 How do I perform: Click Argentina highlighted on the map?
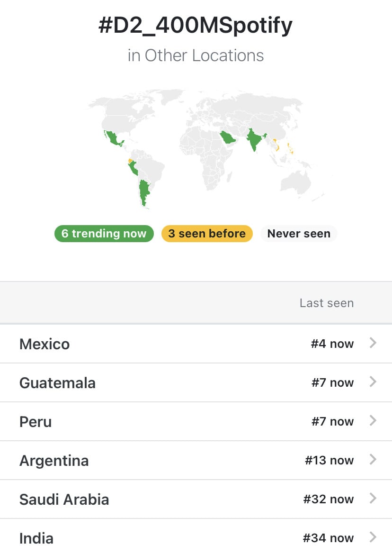pos(144,191)
